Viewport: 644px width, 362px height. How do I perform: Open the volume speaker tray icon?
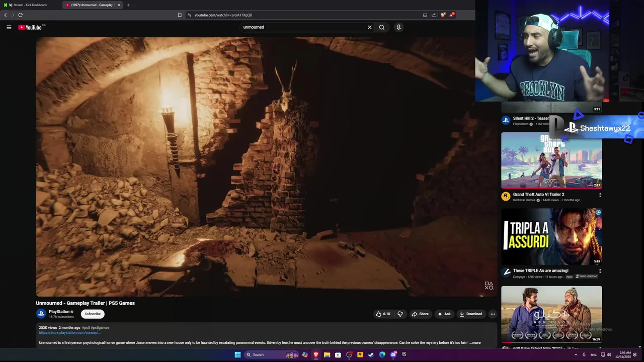click(609, 354)
